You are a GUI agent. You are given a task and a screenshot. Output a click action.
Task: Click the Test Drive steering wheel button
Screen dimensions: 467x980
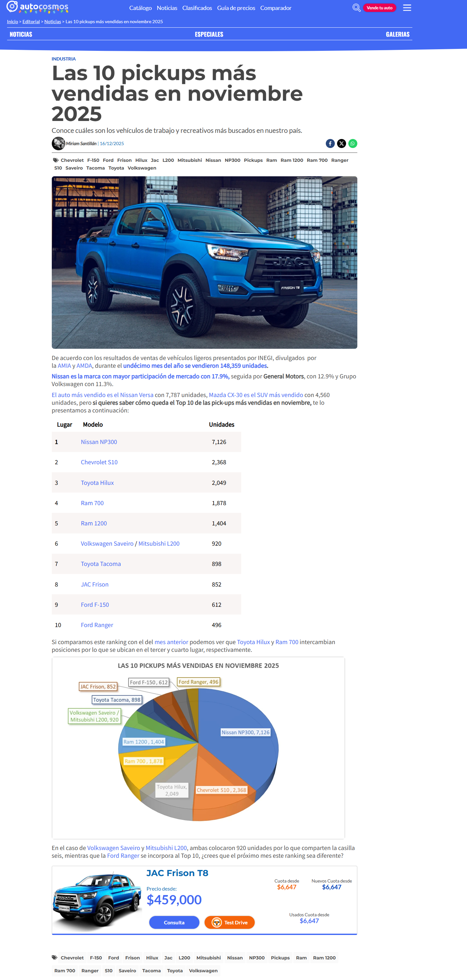click(x=229, y=922)
